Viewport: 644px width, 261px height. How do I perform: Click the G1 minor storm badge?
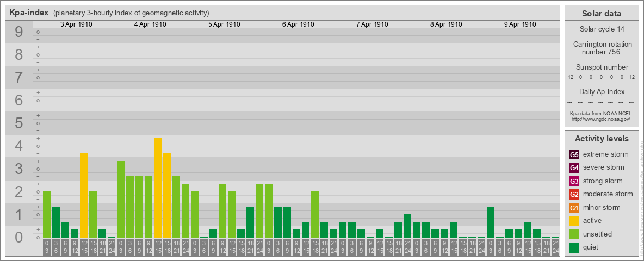(x=574, y=208)
